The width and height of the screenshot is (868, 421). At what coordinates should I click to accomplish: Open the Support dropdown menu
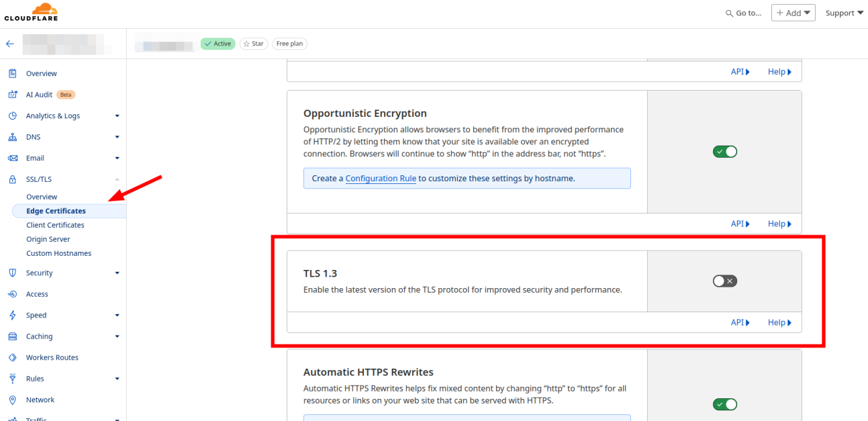(x=844, y=13)
